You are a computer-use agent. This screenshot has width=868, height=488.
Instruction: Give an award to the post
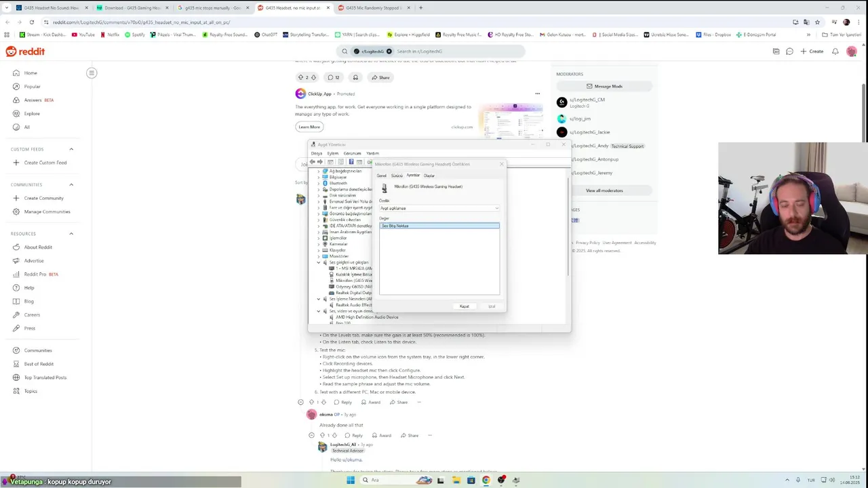(355, 77)
